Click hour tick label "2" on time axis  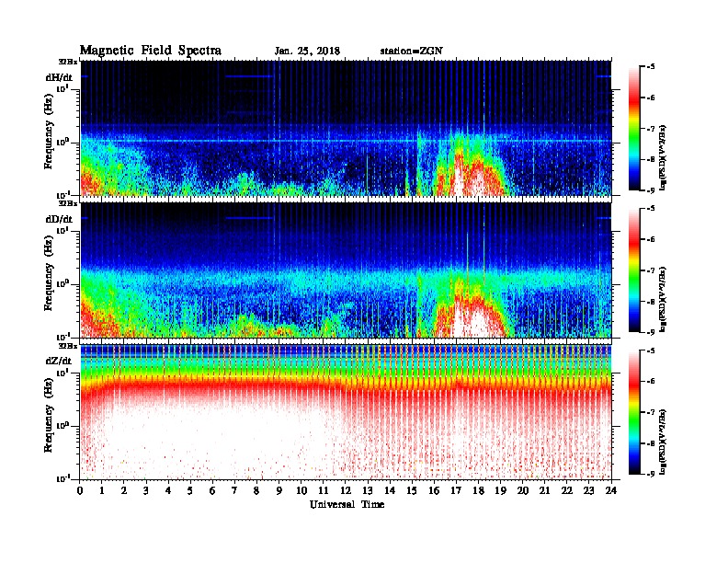click(x=124, y=490)
